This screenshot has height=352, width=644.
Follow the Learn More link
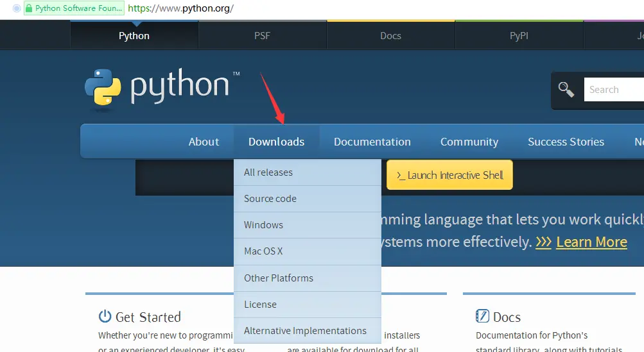point(591,242)
